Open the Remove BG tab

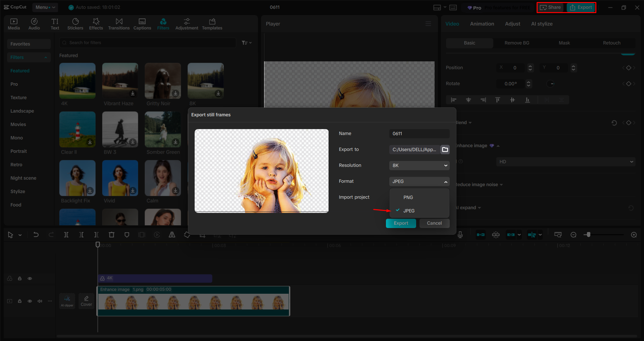click(516, 43)
